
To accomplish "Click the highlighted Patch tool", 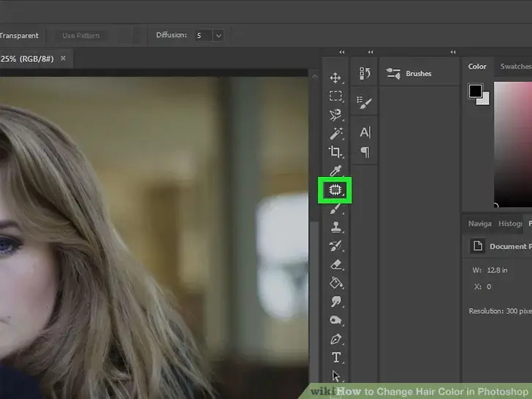I will click(335, 190).
